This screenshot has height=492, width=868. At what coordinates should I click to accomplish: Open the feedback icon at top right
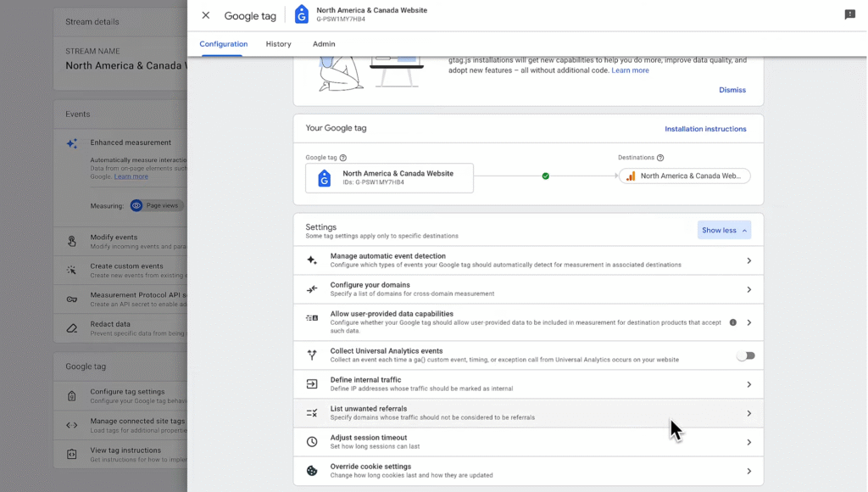pyautogui.click(x=849, y=15)
